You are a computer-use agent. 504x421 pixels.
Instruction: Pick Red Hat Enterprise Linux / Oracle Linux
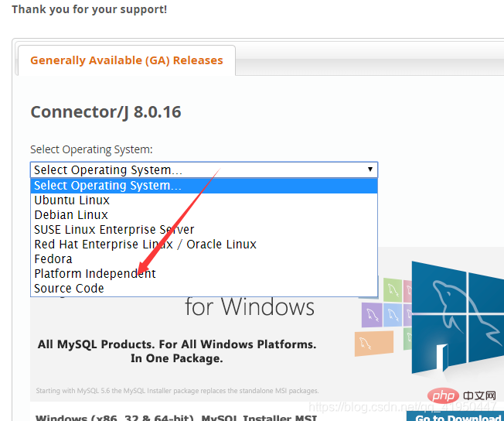204,245
